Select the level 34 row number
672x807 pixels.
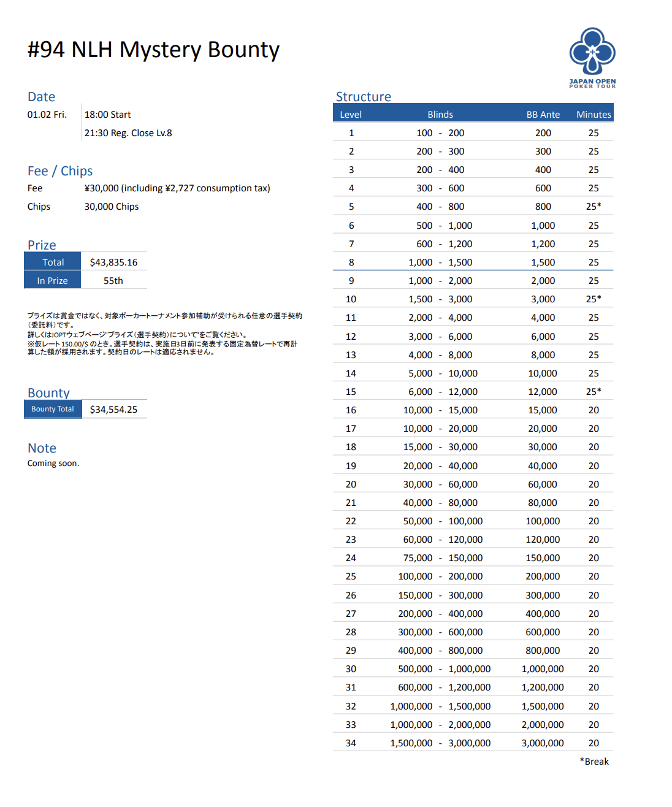click(x=351, y=743)
